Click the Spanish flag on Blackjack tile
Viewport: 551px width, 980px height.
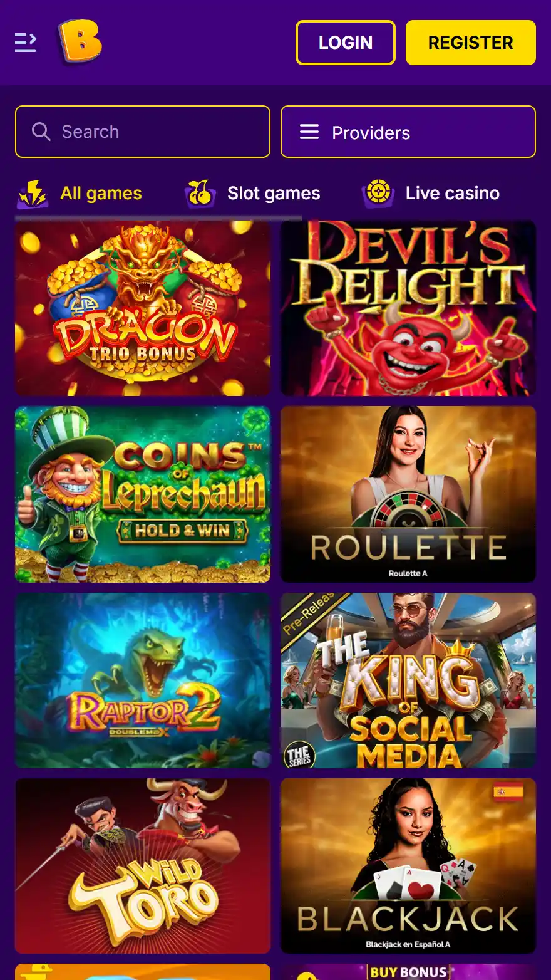click(508, 792)
